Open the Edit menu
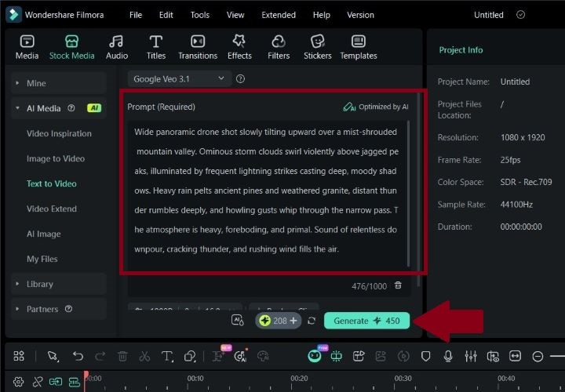 tap(166, 15)
